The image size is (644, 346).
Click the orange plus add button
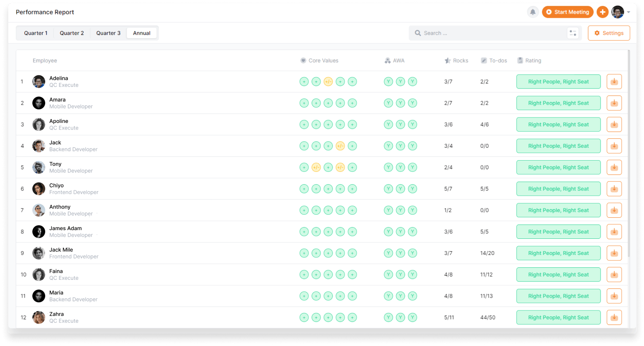click(x=603, y=12)
